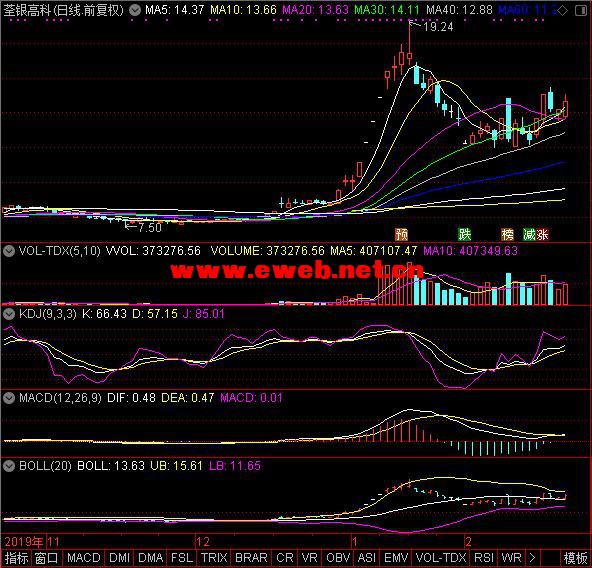Screen dimensions: 592x568
Task: Click the red 涨 event marker
Action: click(x=542, y=235)
